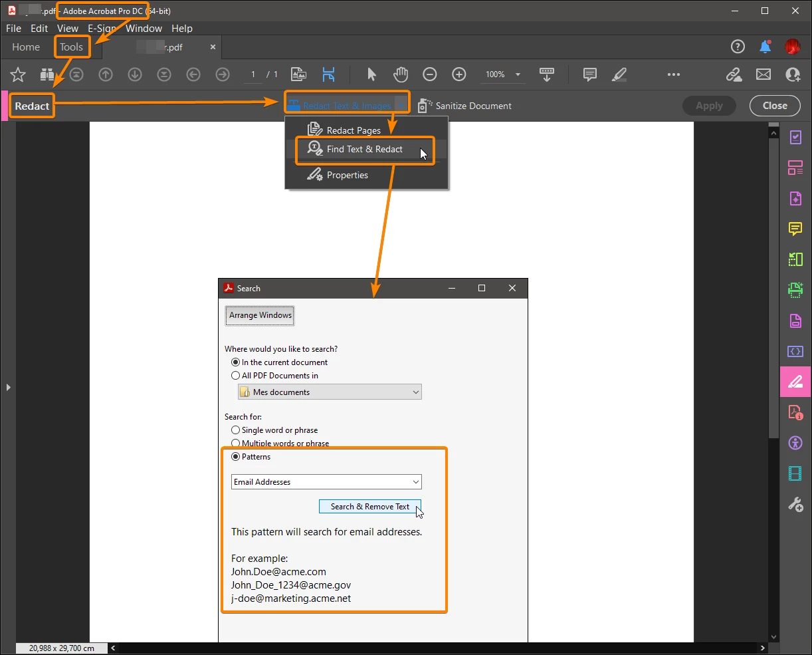Click the wrench More Tools icon
Screen dimensions: 812x655
tap(795, 505)
